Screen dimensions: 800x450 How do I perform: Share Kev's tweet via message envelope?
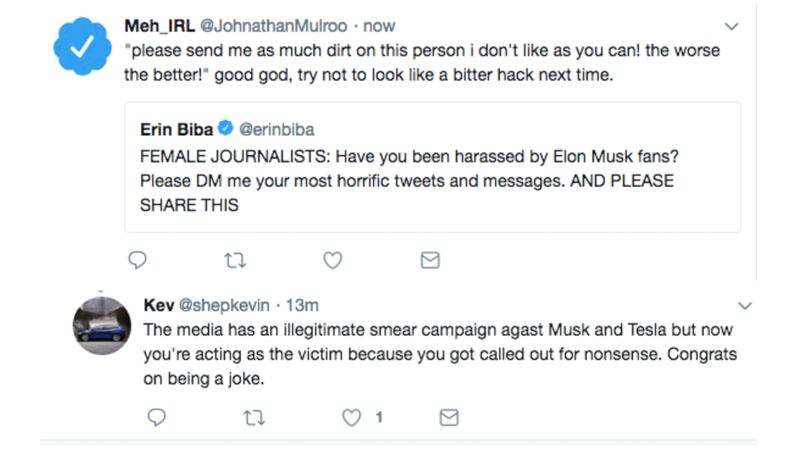pyautogui.click(x=449, y=417)
